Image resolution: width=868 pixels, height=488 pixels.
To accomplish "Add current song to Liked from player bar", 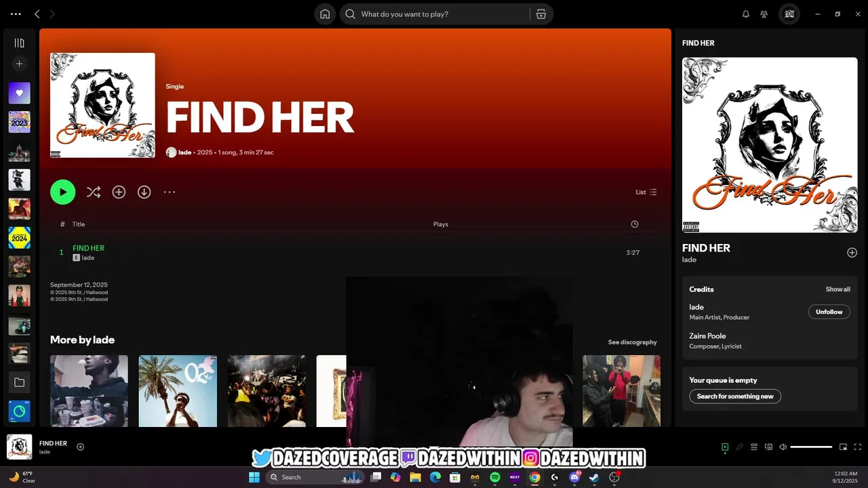I will [80, 447].
